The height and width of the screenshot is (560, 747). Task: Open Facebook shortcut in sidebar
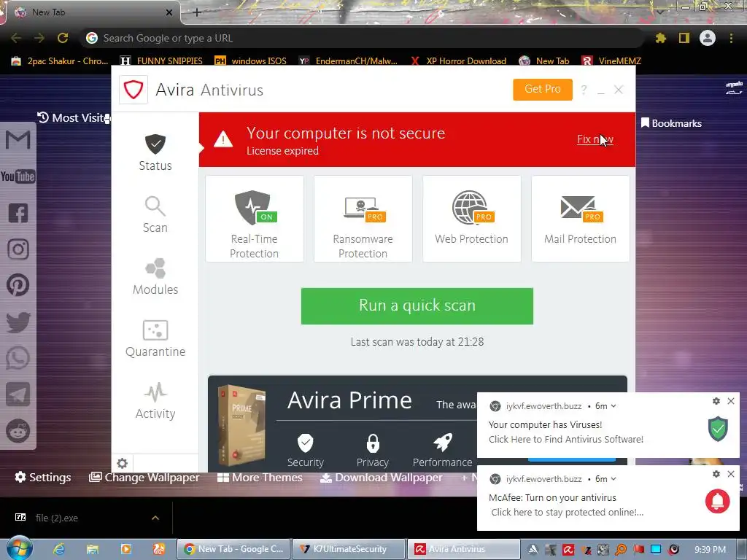point(18,213)
